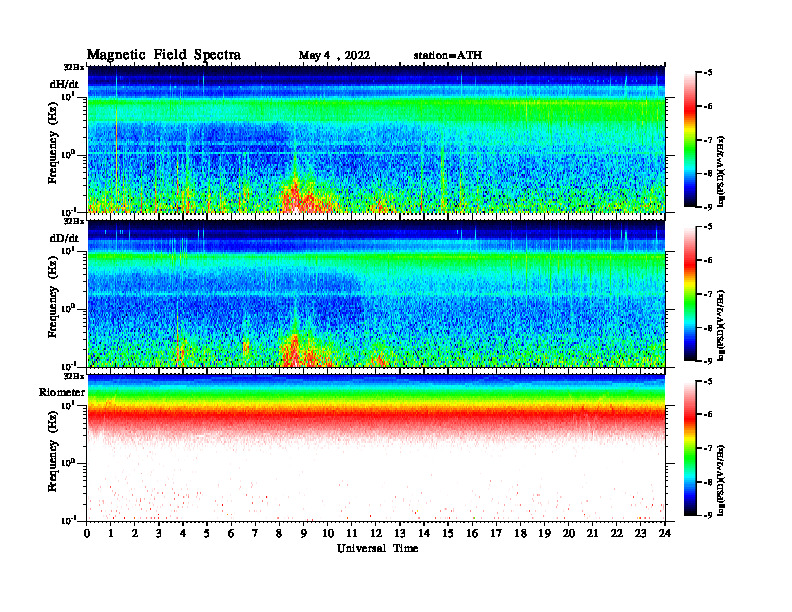Click the Riometer spectrogram plot area
The width and height of the screenshot is (792, 612).
pos(376,448)
